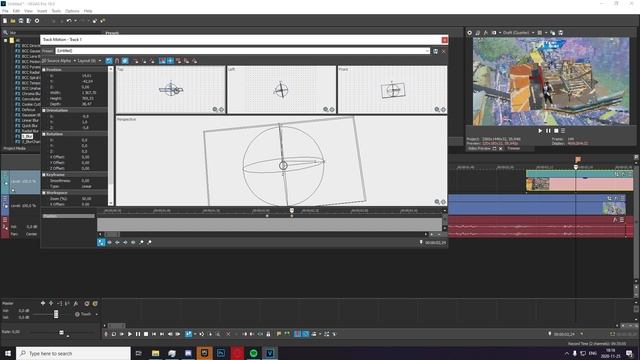
Task: Collapse the All folder in the effects tree
Action: pyautogui.click(x=6, y=40)
